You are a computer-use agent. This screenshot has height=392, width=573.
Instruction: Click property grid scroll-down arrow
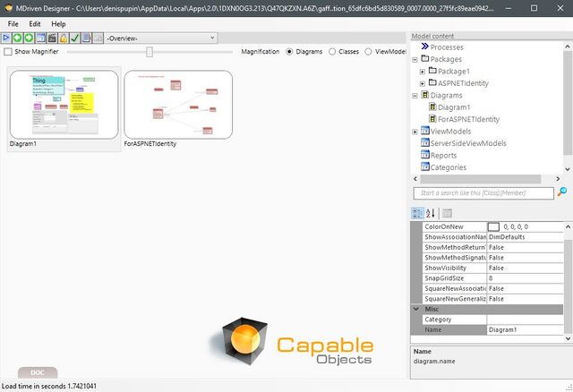[568, 338]
